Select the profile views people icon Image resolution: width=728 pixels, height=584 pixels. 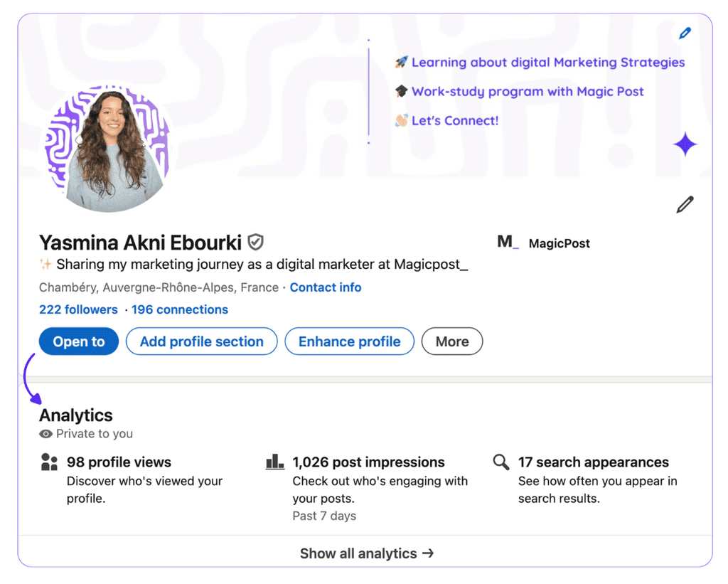[48, 462]
